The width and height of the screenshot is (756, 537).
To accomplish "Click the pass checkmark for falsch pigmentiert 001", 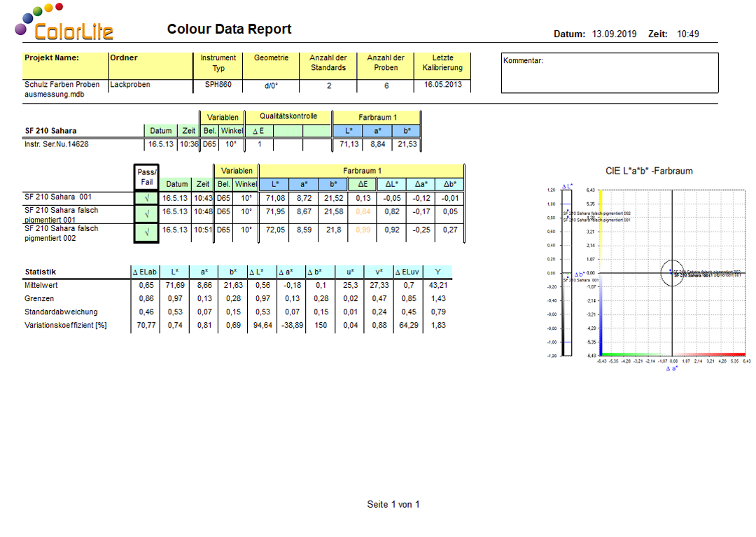I will tap(146, 214).
